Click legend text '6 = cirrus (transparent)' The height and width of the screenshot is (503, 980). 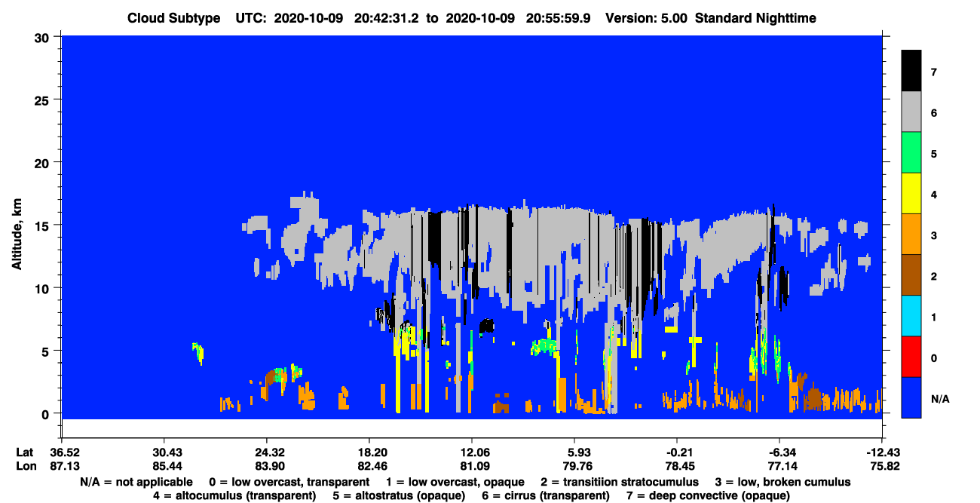point(547,495)
